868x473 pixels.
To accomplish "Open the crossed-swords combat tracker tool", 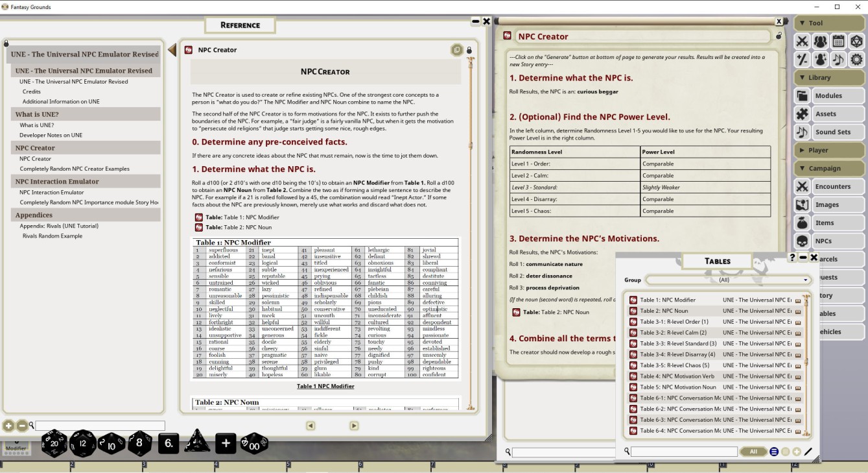I will point(803,42).
